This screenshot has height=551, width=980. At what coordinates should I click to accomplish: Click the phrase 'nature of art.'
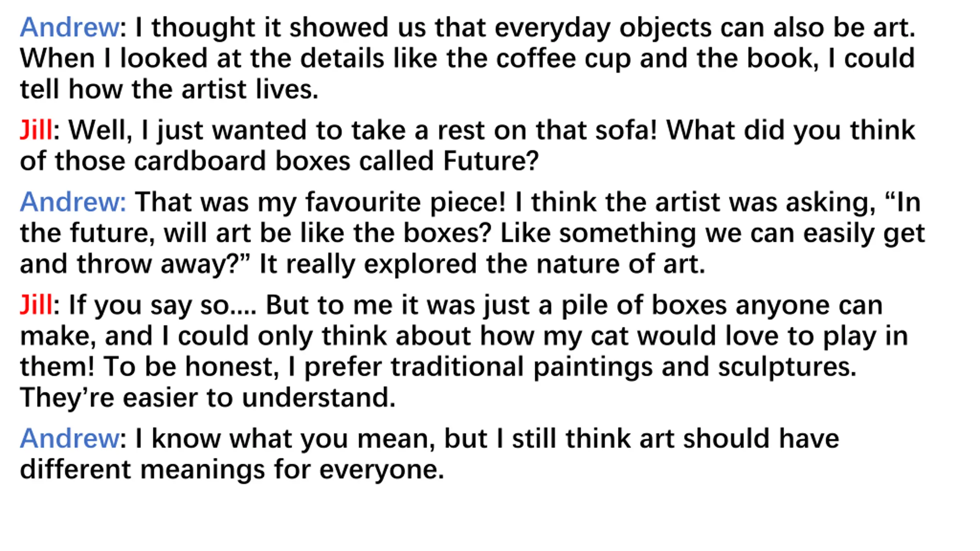(621, 264)
